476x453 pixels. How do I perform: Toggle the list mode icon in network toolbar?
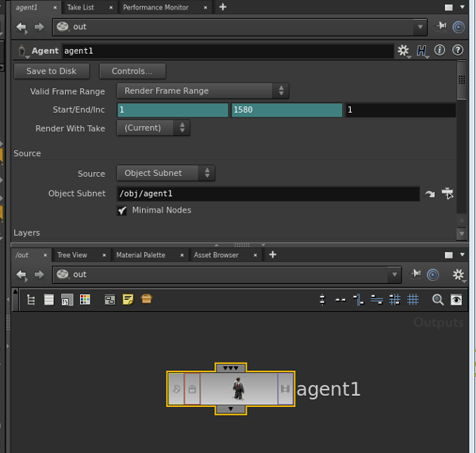point(49,300)
